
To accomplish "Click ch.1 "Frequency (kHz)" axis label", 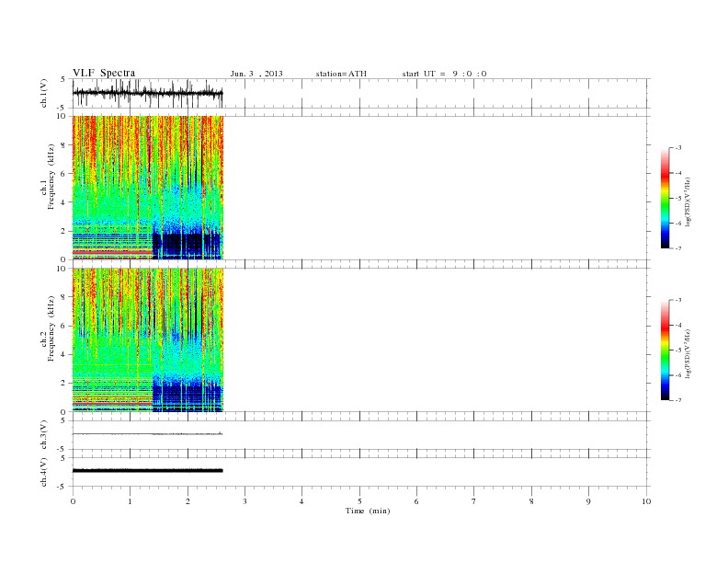I will pos(51,177).
